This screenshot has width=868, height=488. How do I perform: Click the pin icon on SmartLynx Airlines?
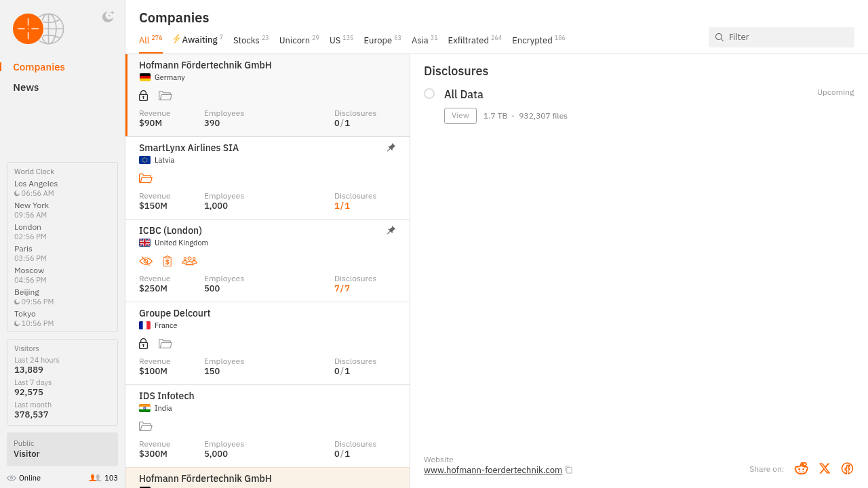pyautogui.click(x=391, y=148)
